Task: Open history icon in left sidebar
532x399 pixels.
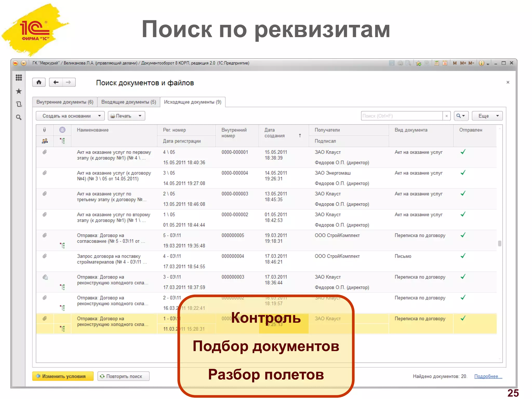Action: tap(19, 104)
